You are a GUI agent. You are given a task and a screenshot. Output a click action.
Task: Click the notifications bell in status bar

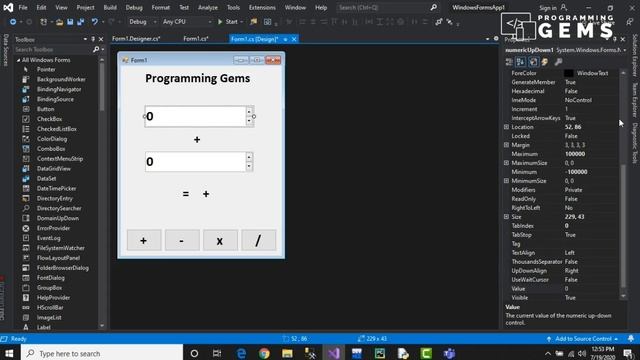pyautogui.click(x=631, y=338)
